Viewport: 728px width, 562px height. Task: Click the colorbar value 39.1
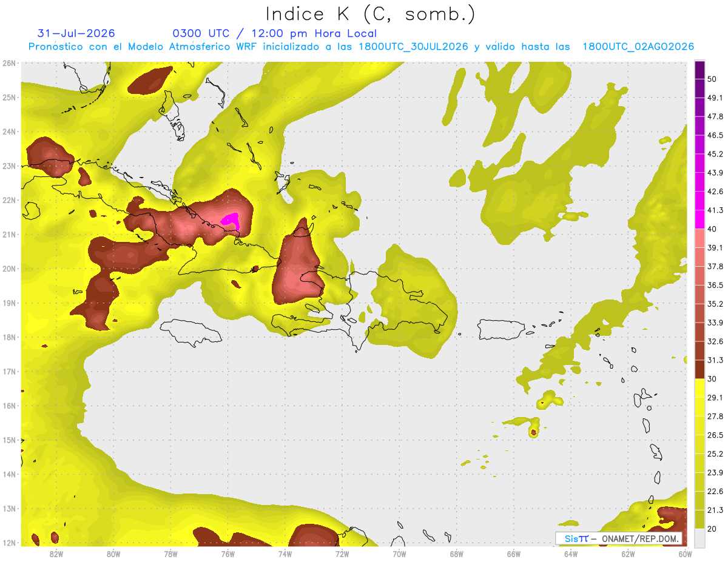(x=715, y=247)
